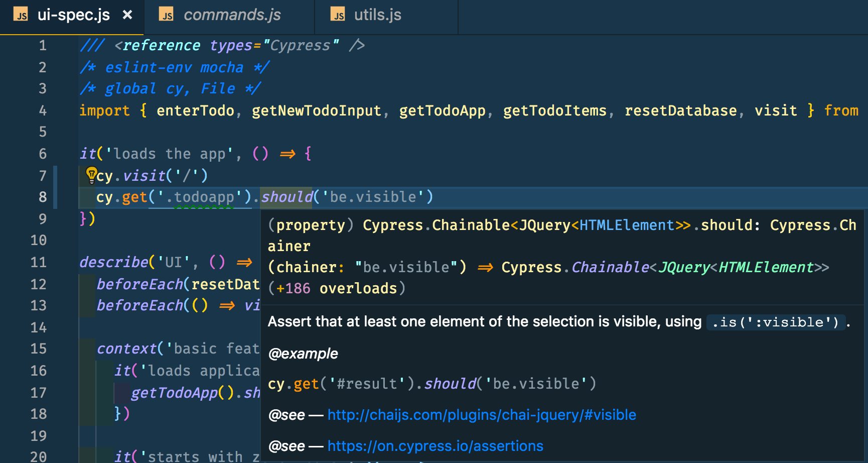Viewport: 868px width, 463px height.
Task: Click 'getNewTodoInput' in the import statement
Action: coord(317,110)
